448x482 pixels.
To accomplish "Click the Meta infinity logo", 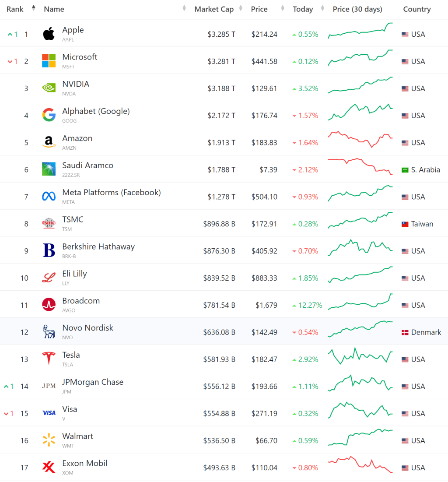I will coord(49,197).
